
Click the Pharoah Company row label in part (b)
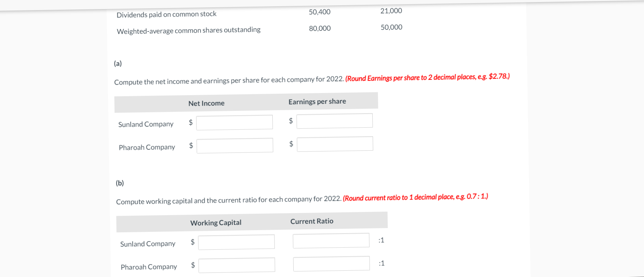(148, 267)
